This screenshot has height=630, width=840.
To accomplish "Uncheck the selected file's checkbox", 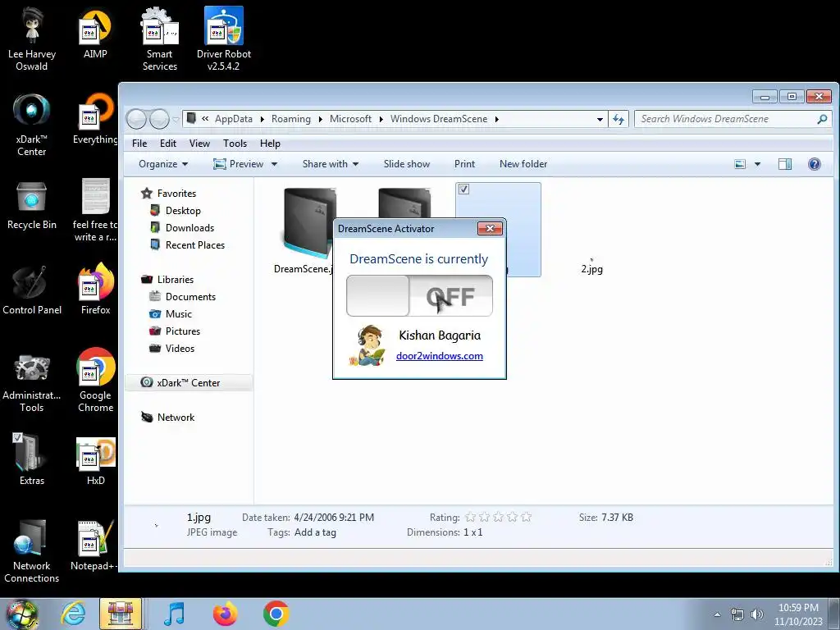I will 464,189.
